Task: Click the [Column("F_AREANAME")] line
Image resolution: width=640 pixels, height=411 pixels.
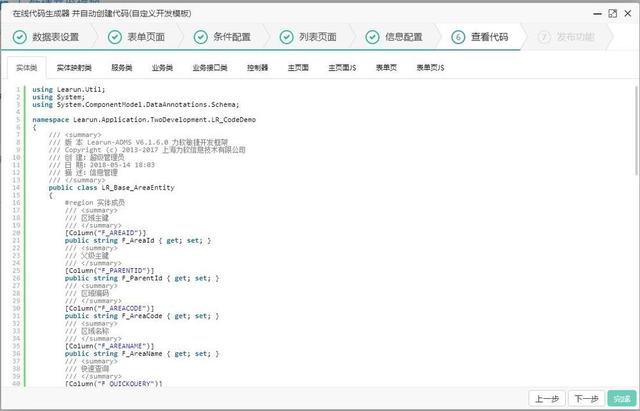Action: [109, 346]
